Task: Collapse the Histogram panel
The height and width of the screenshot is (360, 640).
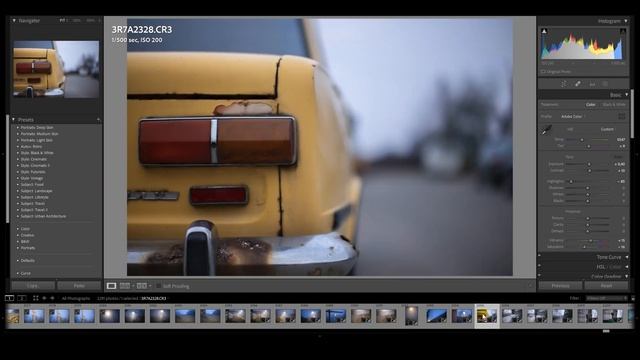Action: tap(626, 21)
